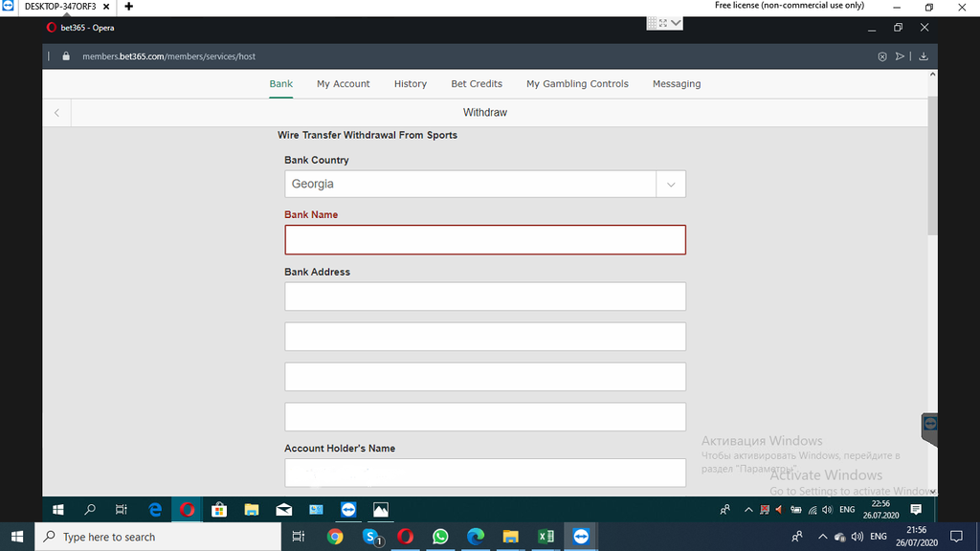Select TeamViewer on local taskbar

(581, 537)
